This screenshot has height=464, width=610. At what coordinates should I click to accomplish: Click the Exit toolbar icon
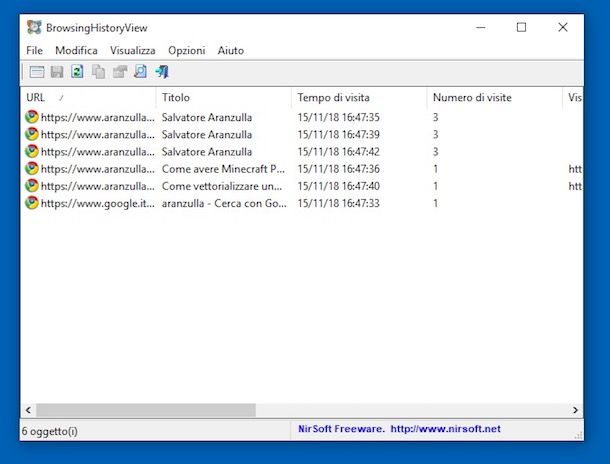pos(162,72)
